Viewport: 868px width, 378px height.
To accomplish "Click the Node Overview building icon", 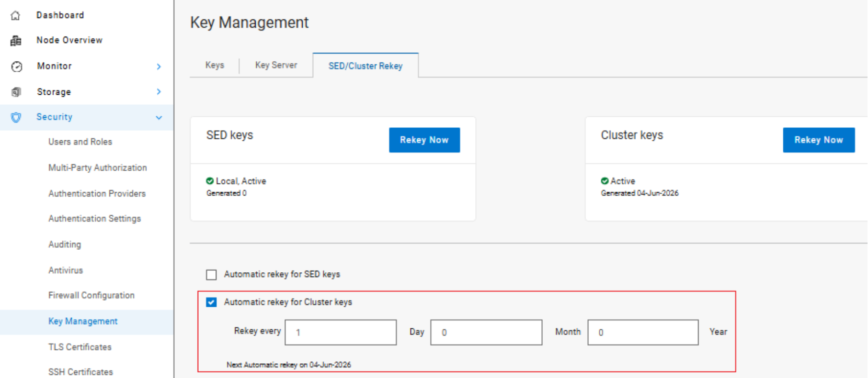I will tap(16, 40).
